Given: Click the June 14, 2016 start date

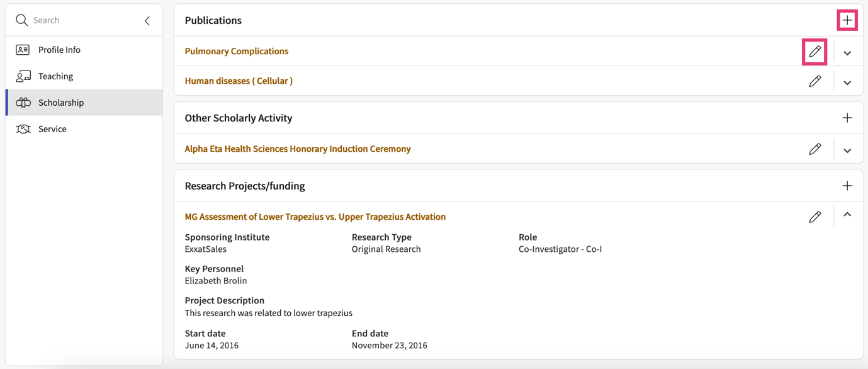Looking at the screenshot, I should tap(211, 345).
